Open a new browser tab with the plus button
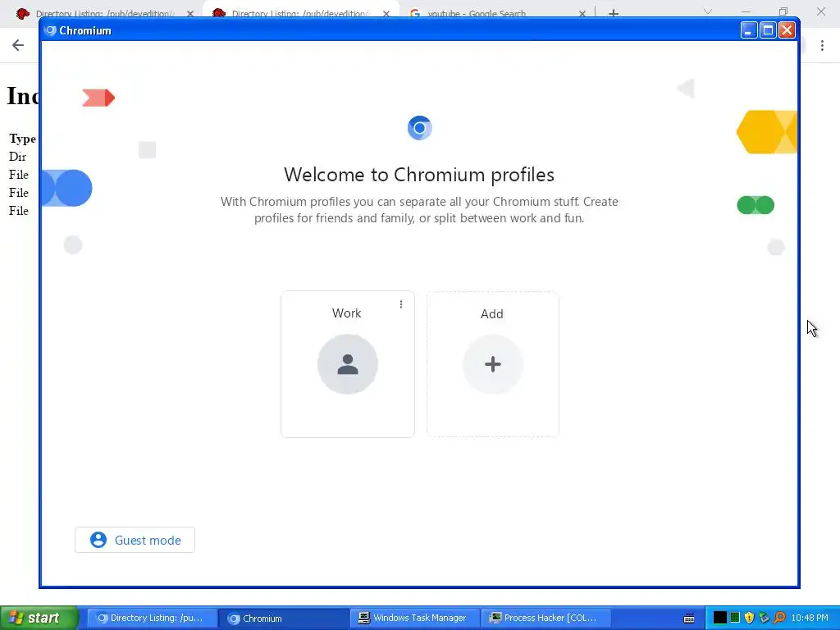The image size is (840, 630). pyautogui.click(x=614, y=13)
